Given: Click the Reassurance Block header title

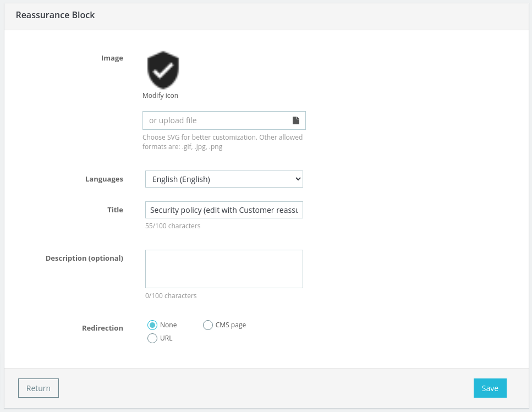Looking at the screenshot, I should (x=55, y=15).
